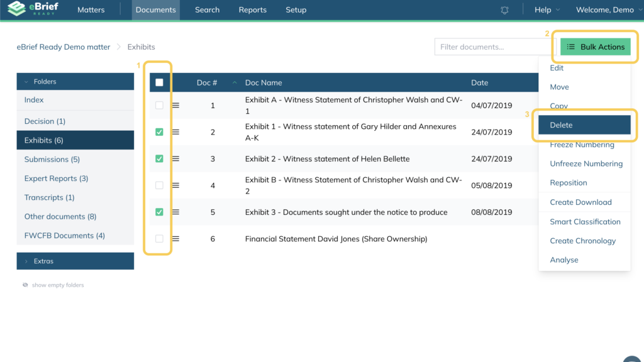This screenshot has height=362, width=644.
Task: Click the eye icon beside show empty folders
Action: (25, 285)
